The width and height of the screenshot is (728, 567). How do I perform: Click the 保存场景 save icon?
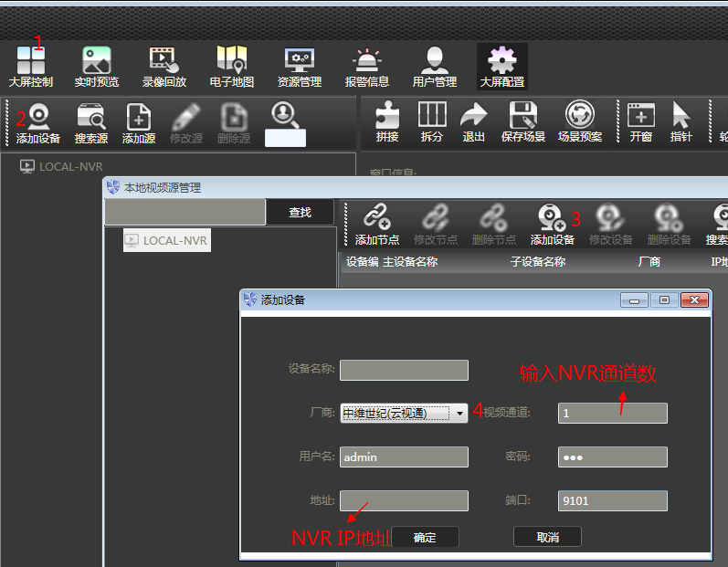coord(523,121)
